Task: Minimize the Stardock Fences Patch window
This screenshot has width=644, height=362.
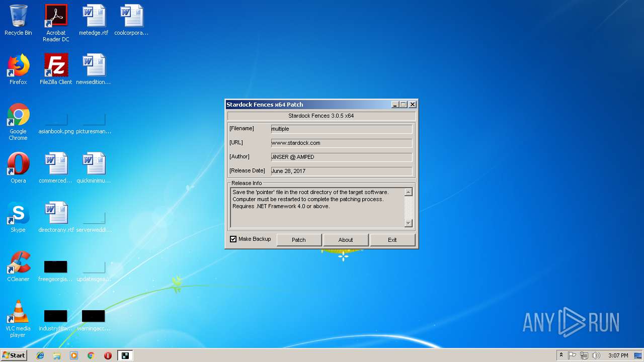Action: click(395, 105)
